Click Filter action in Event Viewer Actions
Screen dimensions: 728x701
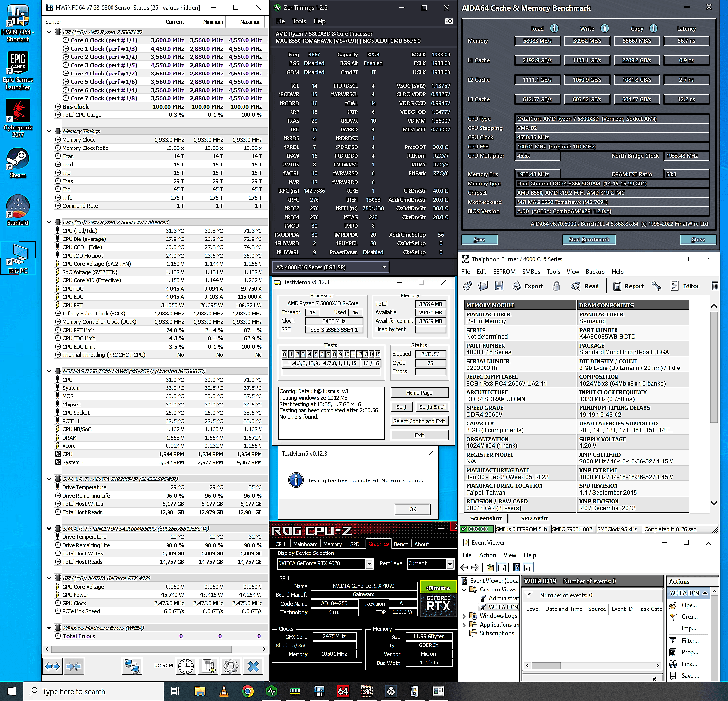tap(690, 641)
